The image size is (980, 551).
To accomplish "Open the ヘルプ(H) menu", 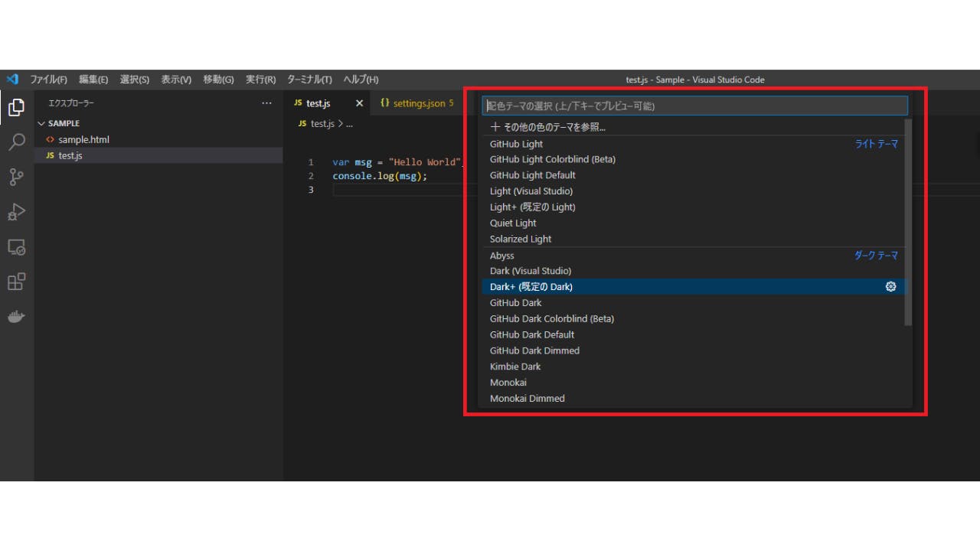I will click(x=361, y=80).
